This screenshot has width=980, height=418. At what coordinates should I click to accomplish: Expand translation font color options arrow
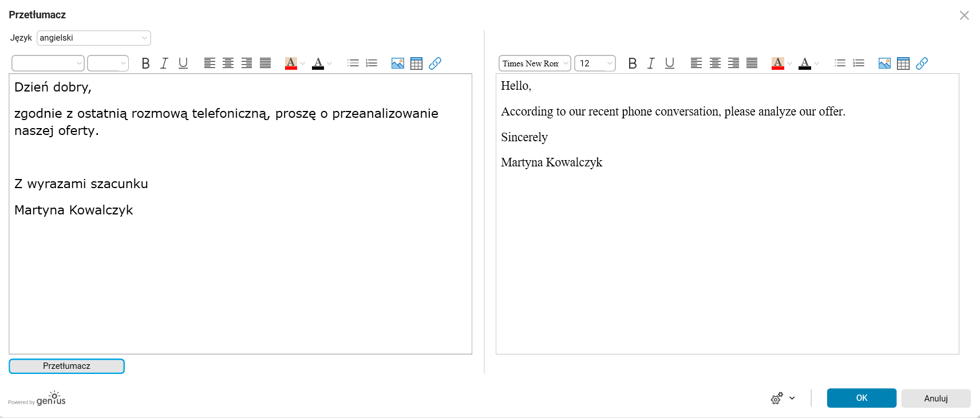click(x=816, y=63)
